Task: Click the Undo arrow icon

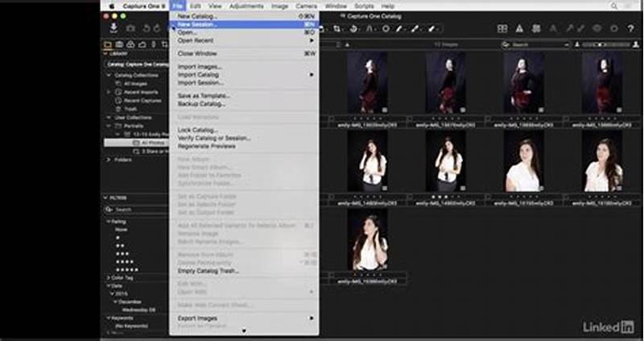Action: (147, 28)
